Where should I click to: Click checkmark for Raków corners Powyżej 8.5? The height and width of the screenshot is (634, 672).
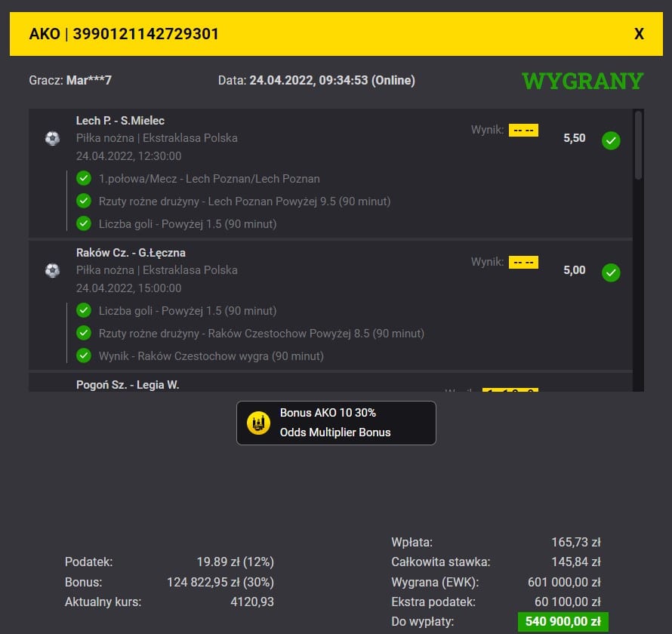(x=84, y=333)
